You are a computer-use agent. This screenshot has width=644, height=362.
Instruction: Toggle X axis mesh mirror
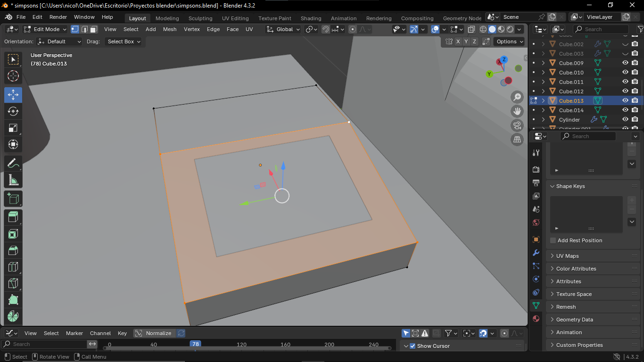point(458,41)
